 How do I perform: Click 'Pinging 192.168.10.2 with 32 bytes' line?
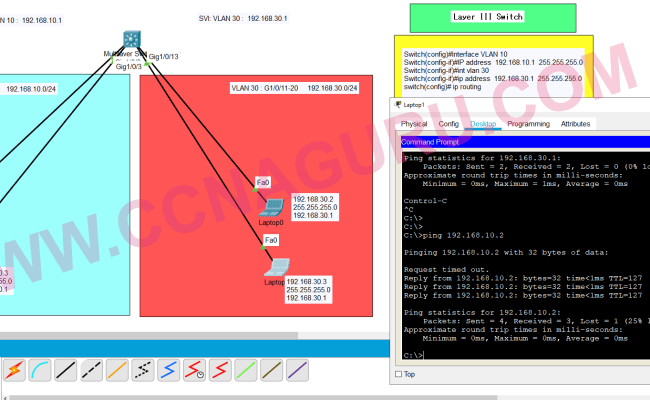(506, 252)
